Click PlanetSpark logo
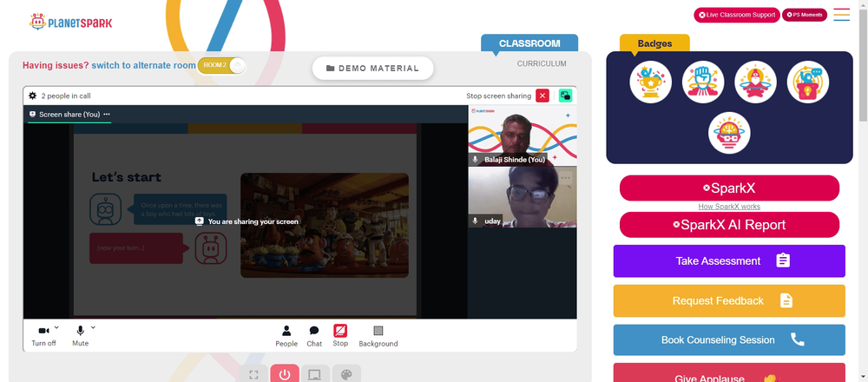 click(x=70, y=23)
